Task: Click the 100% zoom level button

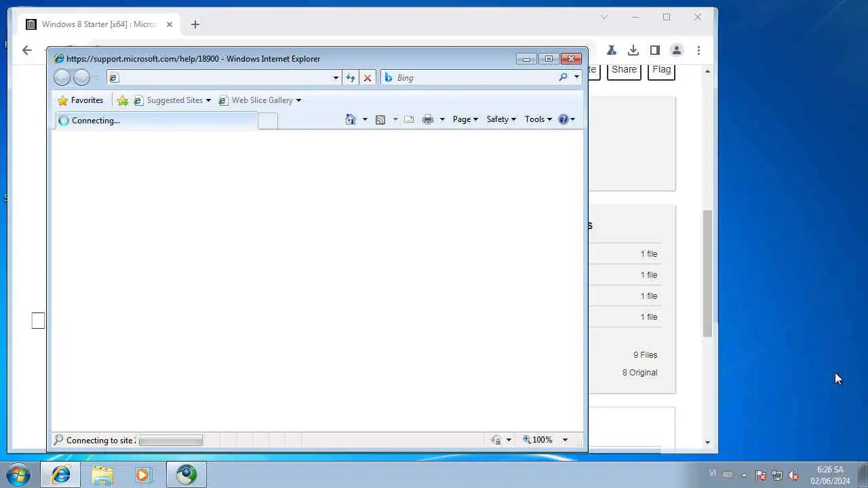Action: click(x=538, y=440)
